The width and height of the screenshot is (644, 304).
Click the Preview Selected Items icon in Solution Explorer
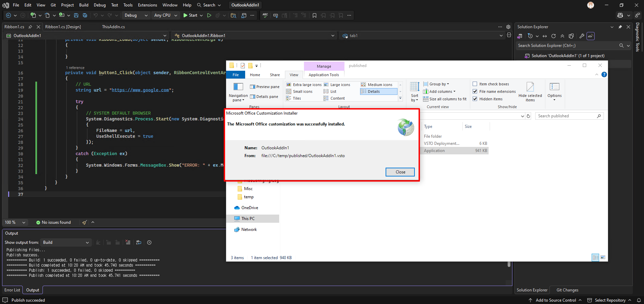point(591,36)
